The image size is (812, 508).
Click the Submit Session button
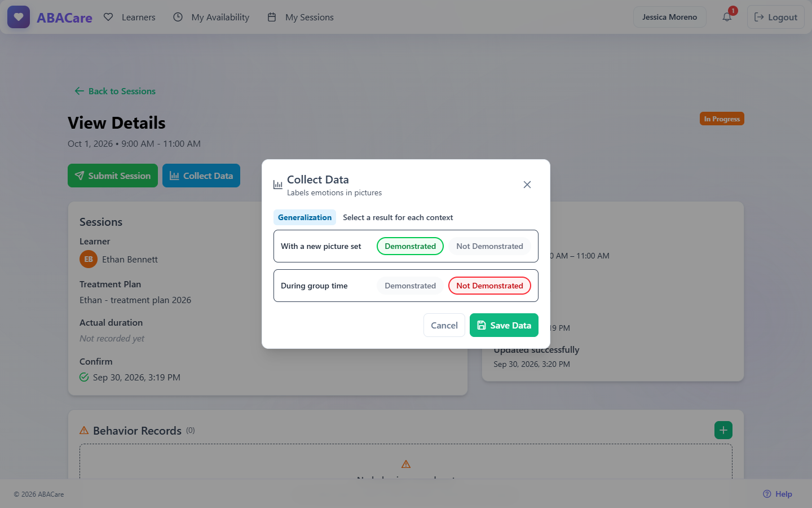113,176
